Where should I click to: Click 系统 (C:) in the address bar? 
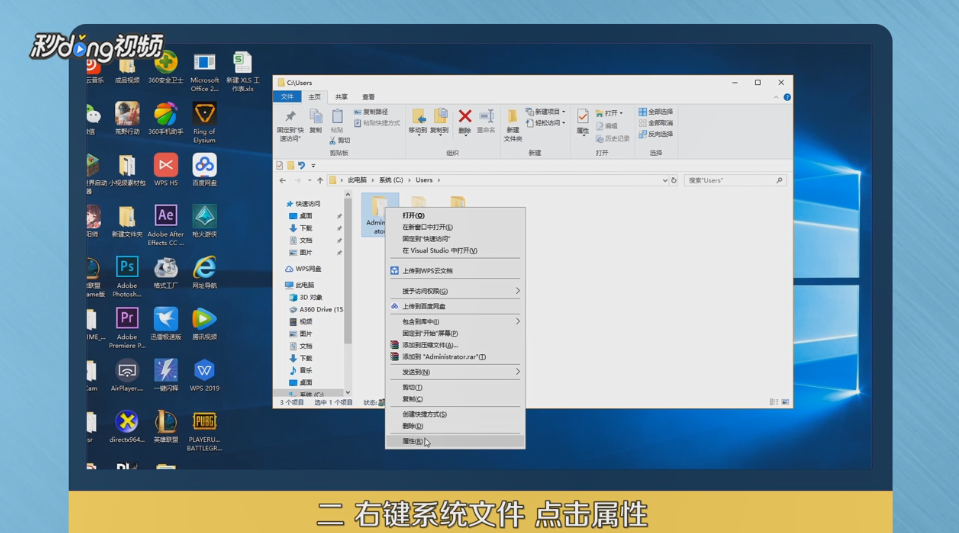click(391, 181)
